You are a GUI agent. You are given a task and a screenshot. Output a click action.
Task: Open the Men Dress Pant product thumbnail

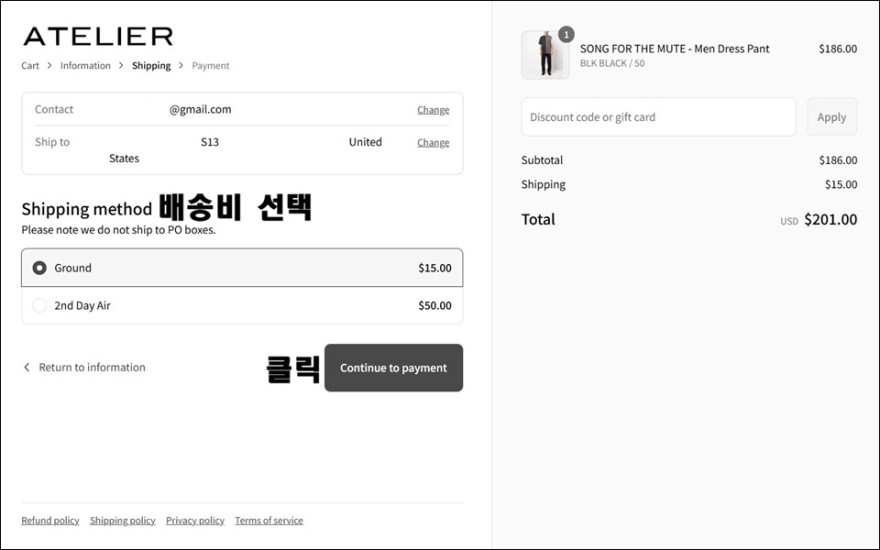(545, 54)
